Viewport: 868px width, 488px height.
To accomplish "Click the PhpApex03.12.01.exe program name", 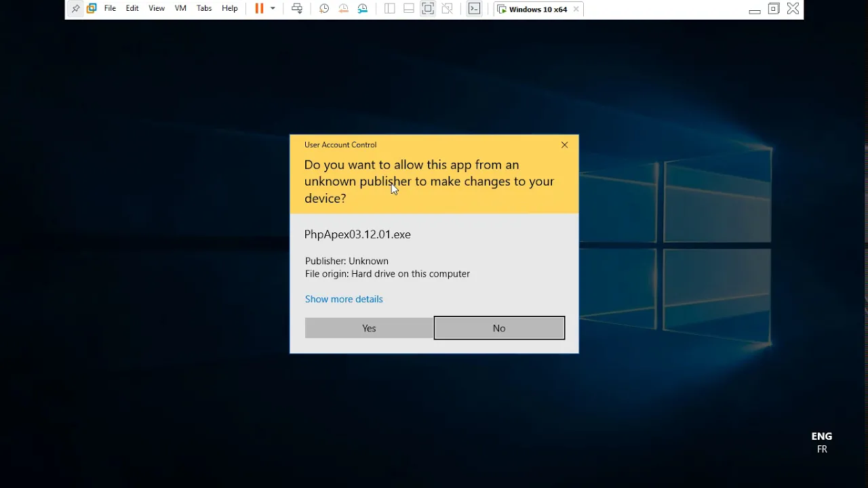I will tap(357, 235).
